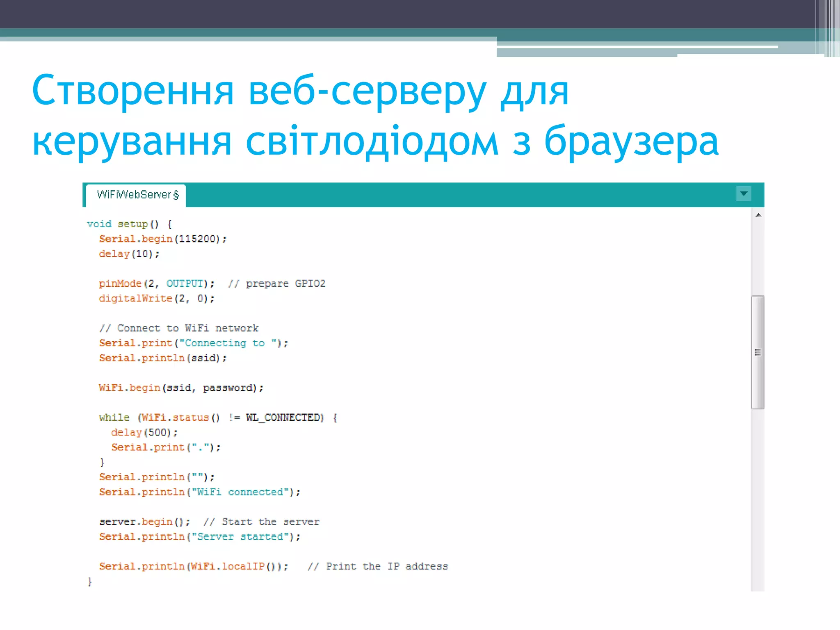This screenshot has width=840, height=630.
Task: Click the 'void setup() {' line
Action: (129, 224)
